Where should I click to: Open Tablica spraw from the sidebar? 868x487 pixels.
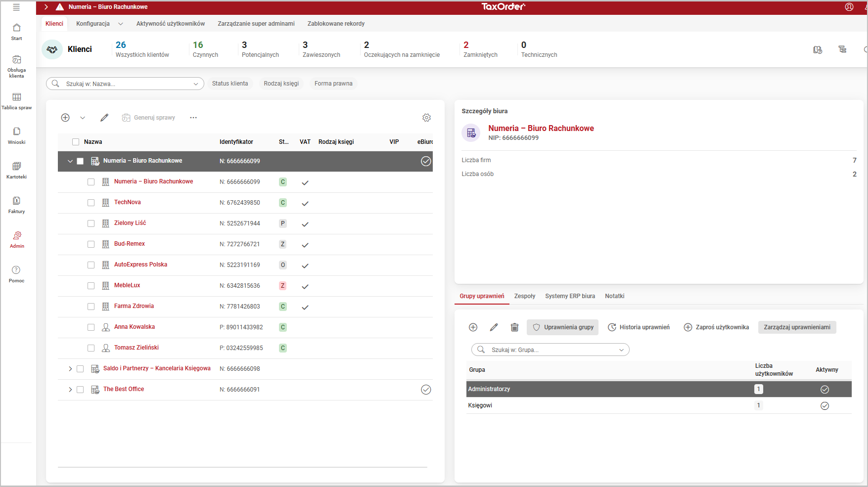tap(16, 101)
